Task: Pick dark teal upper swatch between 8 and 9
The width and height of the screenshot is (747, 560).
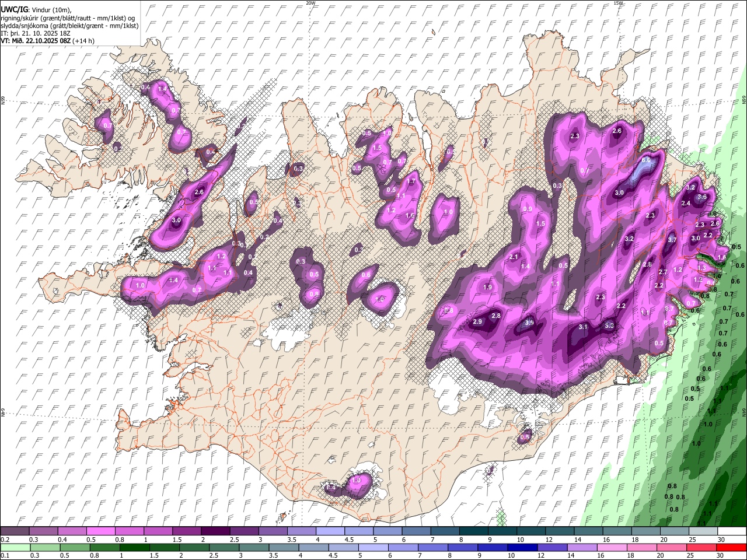Action: tap(473, 531)
